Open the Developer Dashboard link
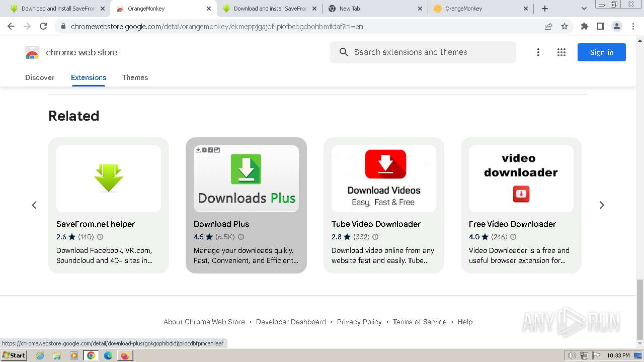The image size is (644, 362). [x=291, y=322]
